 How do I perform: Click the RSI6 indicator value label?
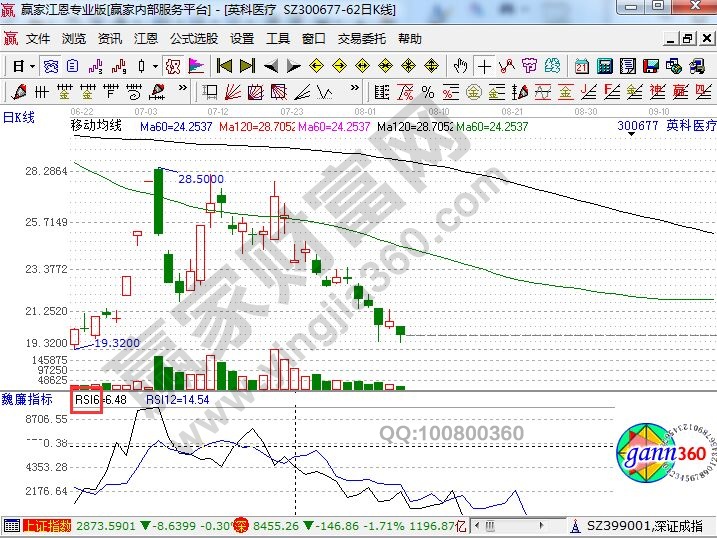pos(88,399)
